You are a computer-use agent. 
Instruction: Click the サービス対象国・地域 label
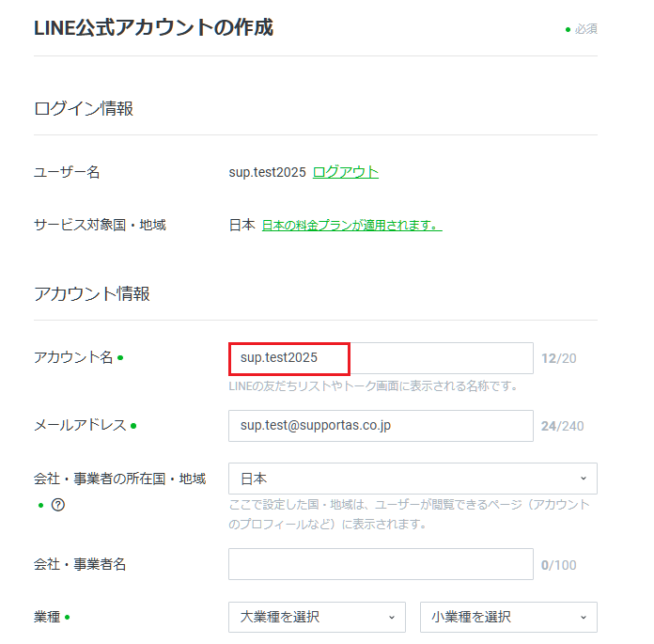100,225
